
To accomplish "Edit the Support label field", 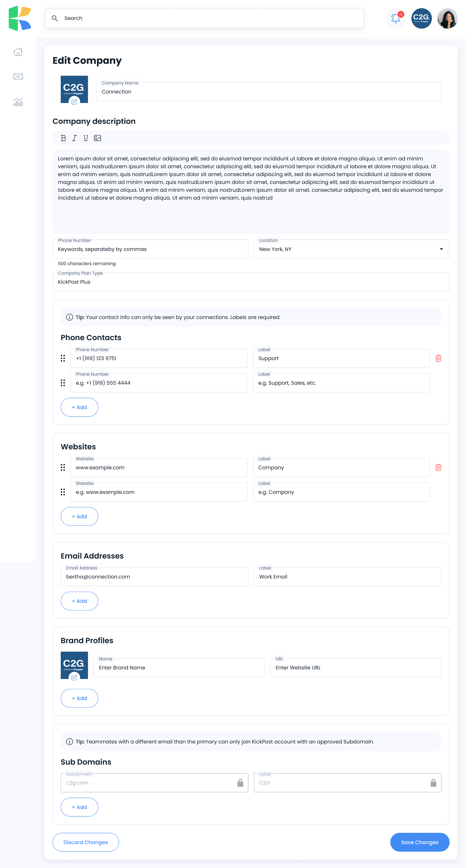I will [x=341, y=358].
